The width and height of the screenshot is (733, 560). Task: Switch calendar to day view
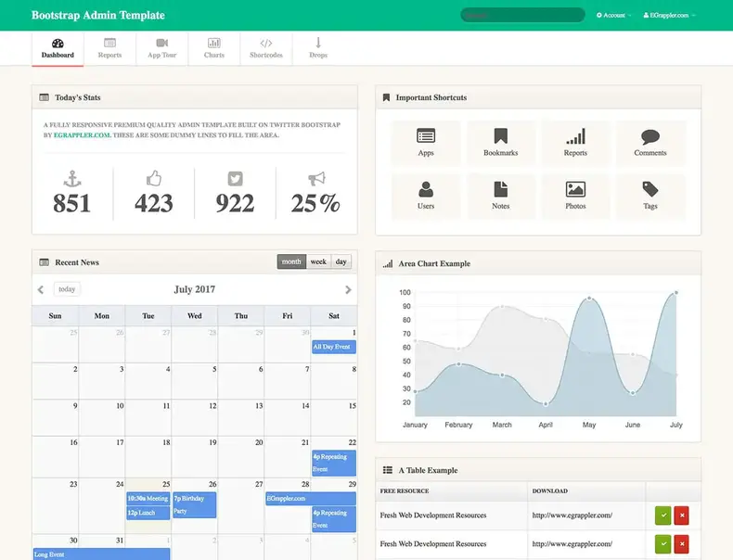coord(341,262)
